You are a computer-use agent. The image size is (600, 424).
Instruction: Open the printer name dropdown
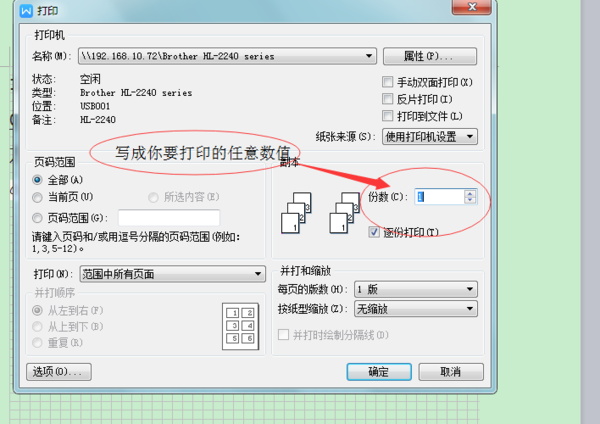(x=227, y=56)
